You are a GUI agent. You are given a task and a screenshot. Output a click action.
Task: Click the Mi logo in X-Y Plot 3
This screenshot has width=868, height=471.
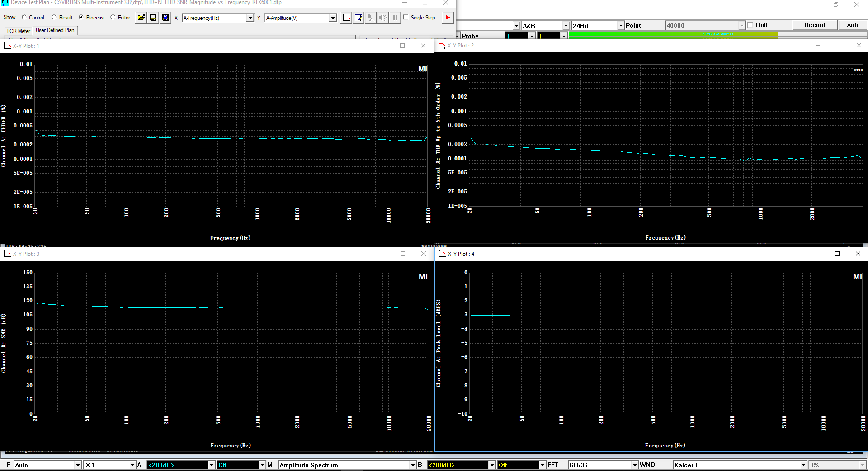coord(423,277)
